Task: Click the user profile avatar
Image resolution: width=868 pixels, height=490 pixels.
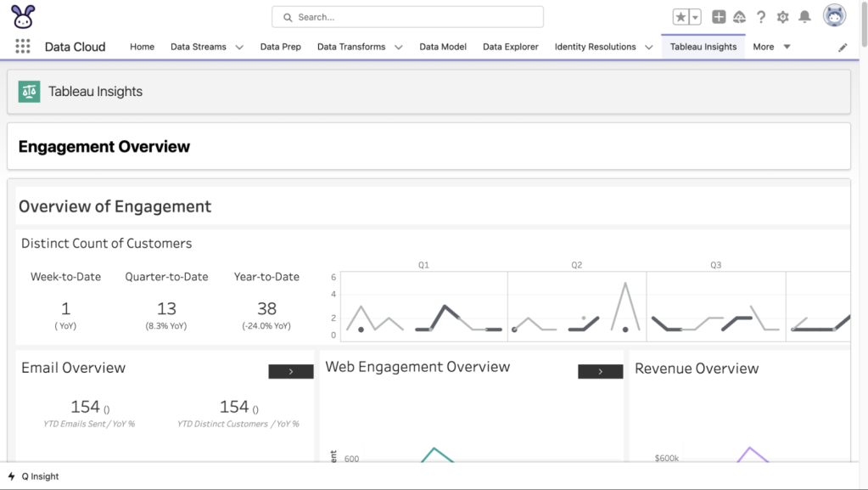Action: pyautogui.click(x=834, y=16)
